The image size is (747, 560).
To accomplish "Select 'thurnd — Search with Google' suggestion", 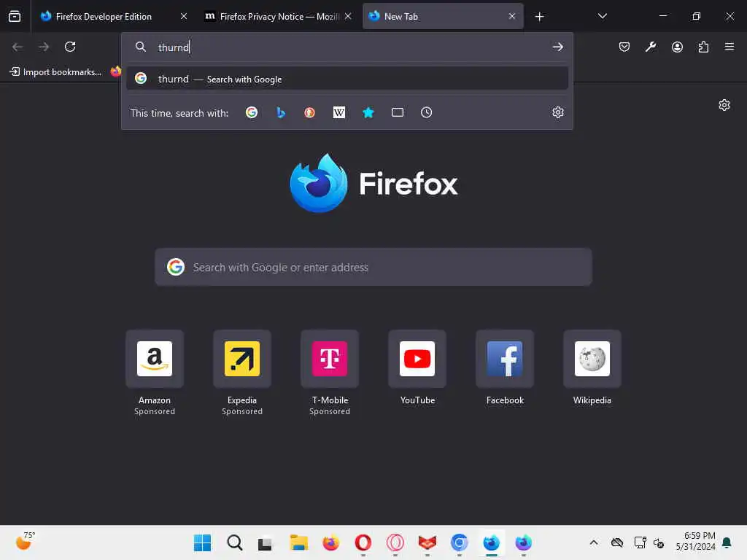I will 347,79.
